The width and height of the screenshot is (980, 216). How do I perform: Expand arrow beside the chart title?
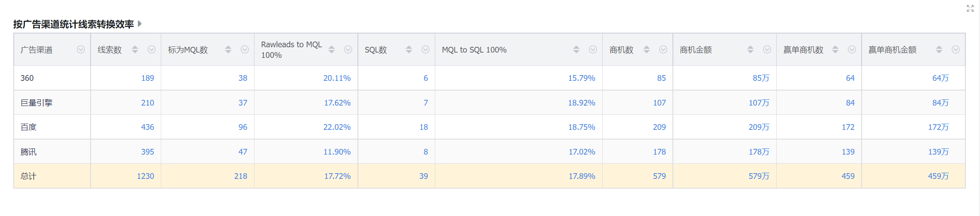140,24
